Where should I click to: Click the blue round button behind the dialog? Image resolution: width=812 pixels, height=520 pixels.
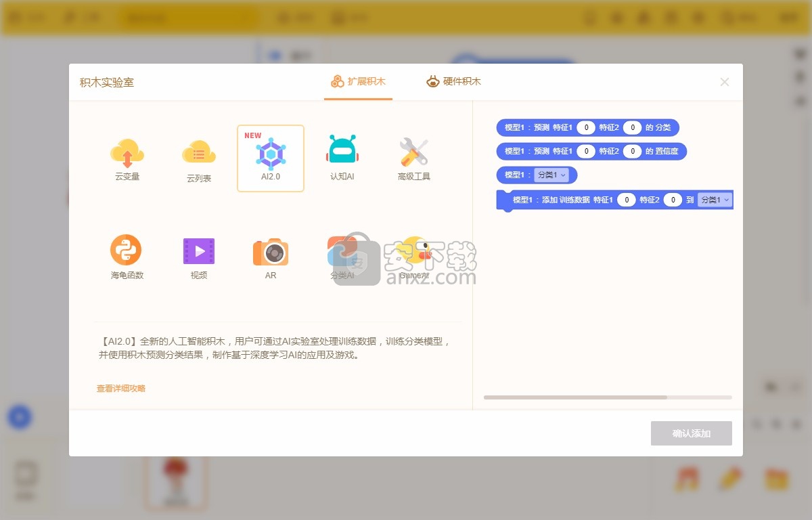[20, 418]
